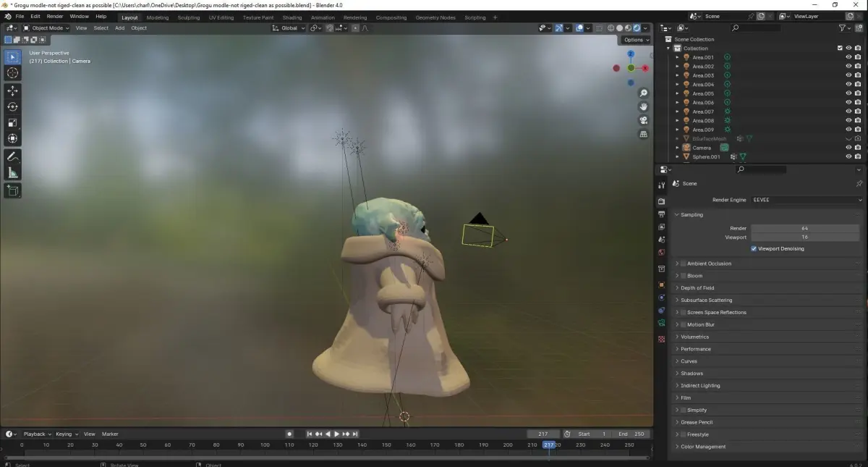Activate the 3D Cursor tool

[13, 73]
